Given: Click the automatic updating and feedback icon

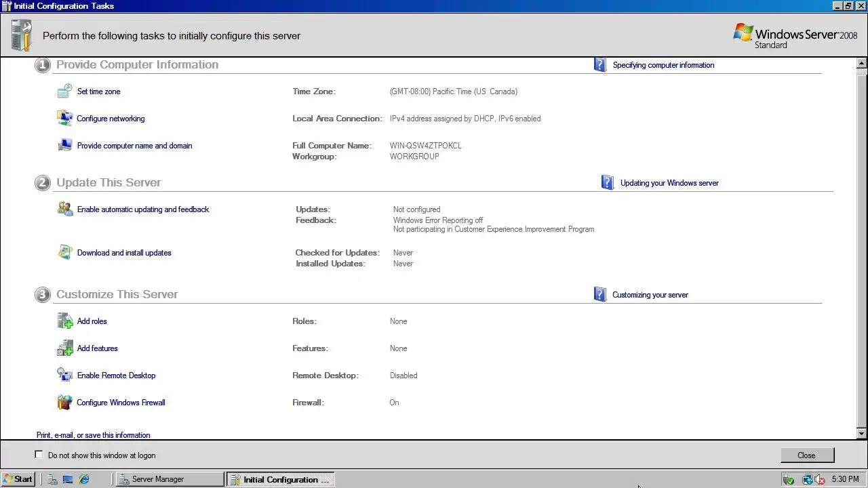Looking at the screenshot, I should tap(65, 209).
